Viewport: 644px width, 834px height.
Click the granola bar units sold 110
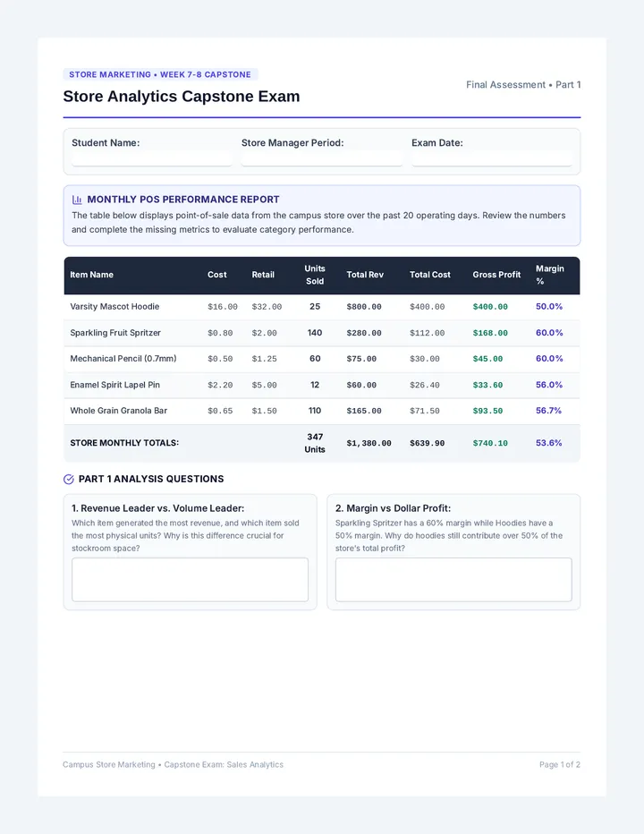point(315,411)
